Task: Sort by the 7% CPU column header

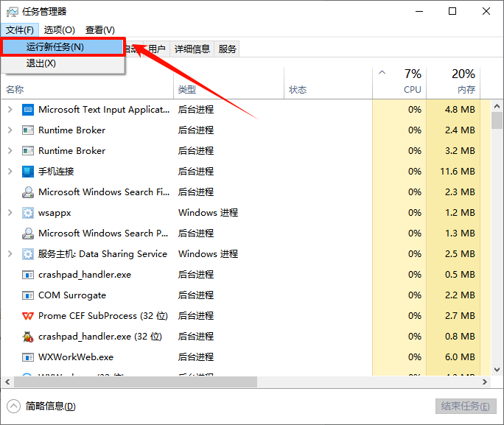Action: (399, 82)
